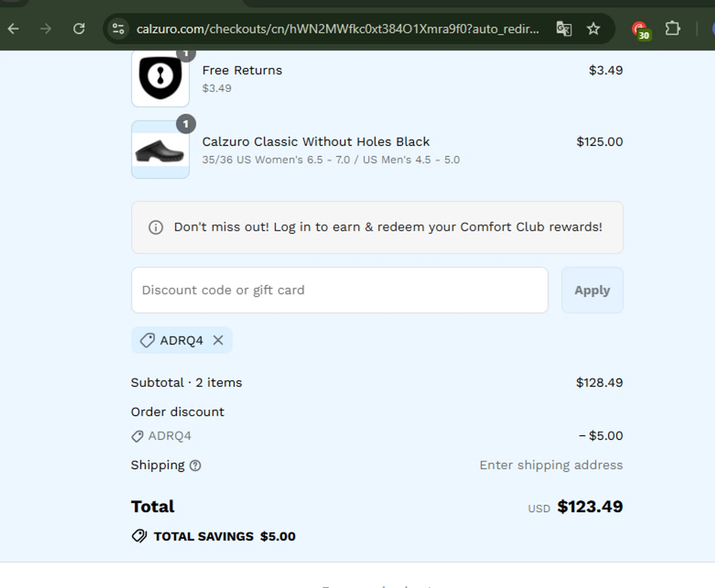Viewport: 715px width, 588px height.
Task: Click the $123.49 total amount
Action: click(590, 506)
